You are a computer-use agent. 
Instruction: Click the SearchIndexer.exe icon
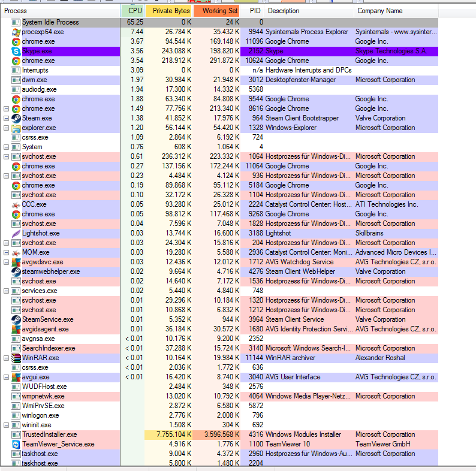[x=16, y=348]
